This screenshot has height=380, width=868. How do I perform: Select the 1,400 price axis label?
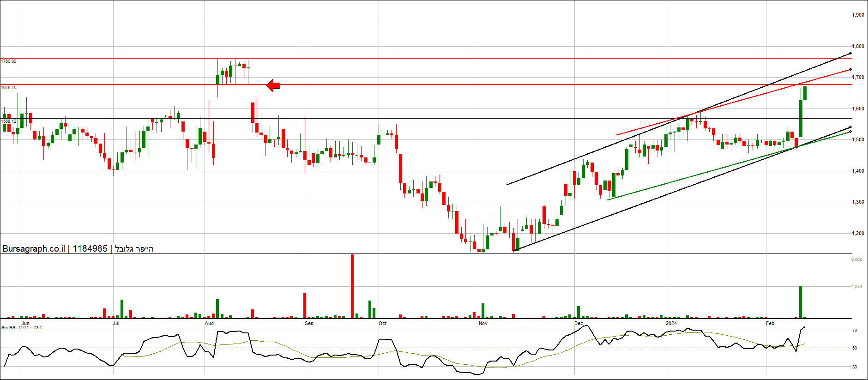click(858, 171)
